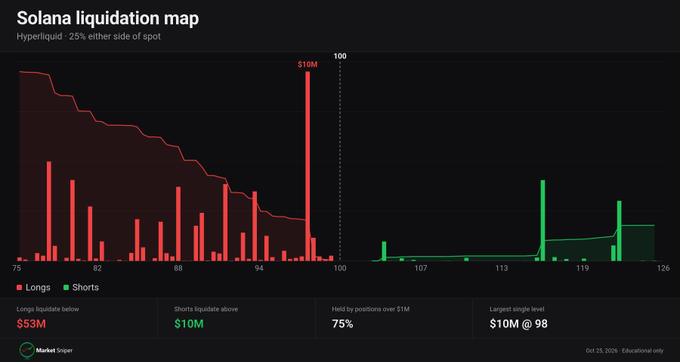
Task: Click the $10M @ 98 value
Action: click(519, 323)
